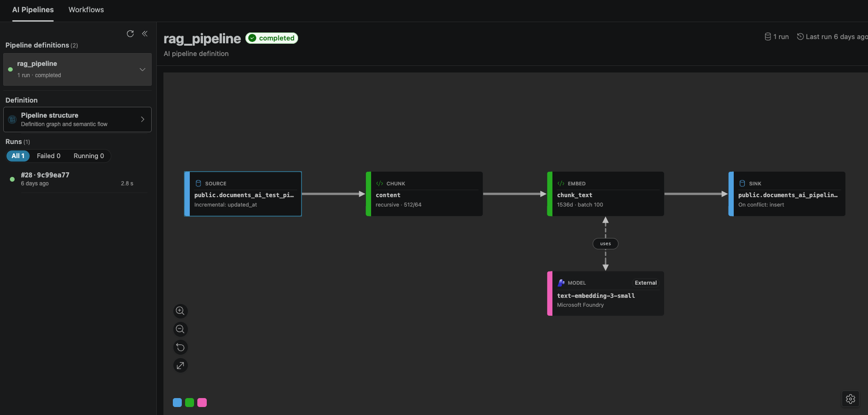Click 'Microsoft Foundry' text
The width and height of the screenshot is (868, 415).
pyautogui.click(x=580, y=305)
